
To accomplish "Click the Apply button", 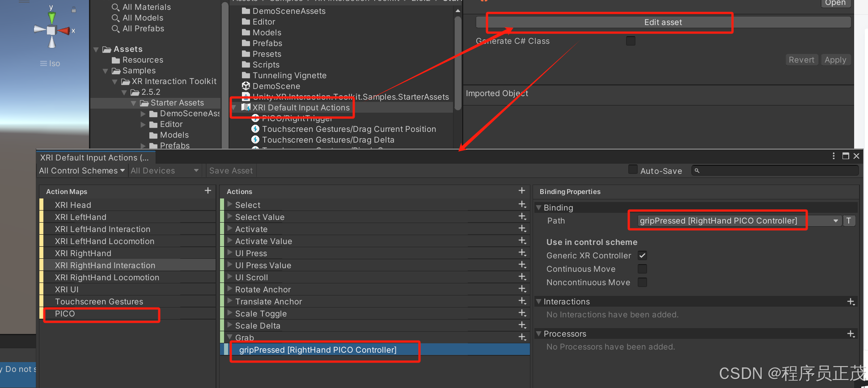I will point(835,60).
